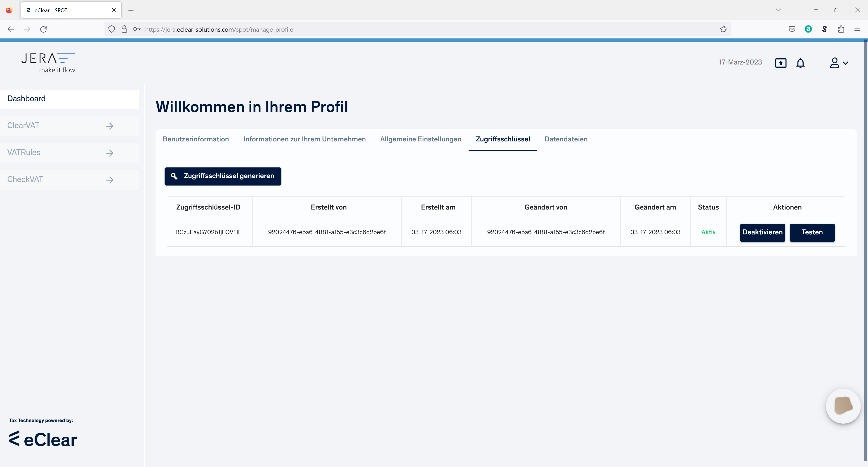Reload the page in browser

point(43,29)
